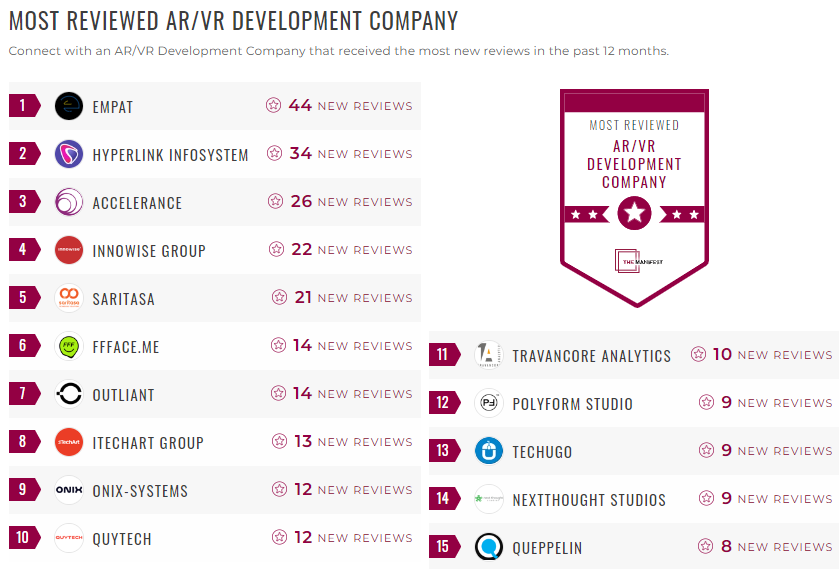Viewport: 839px width, 569px height.
Task: Open the Accelerance spiral logo
Action: [x=69, y=202]
